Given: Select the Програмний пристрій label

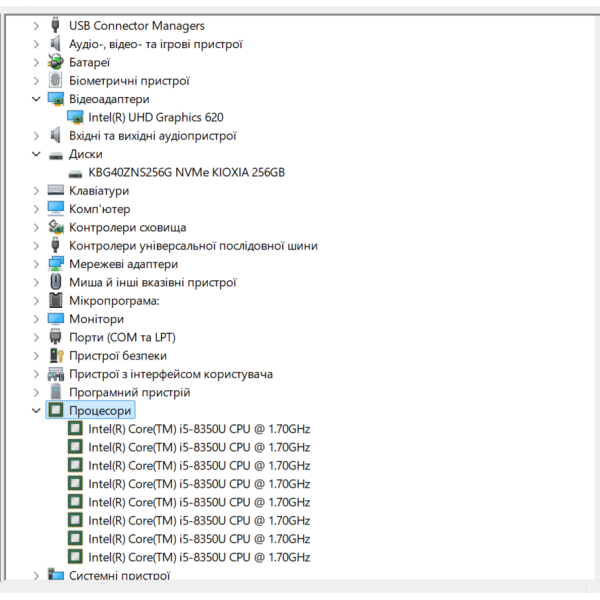Looking at the screenshot, I should point(129,393).
